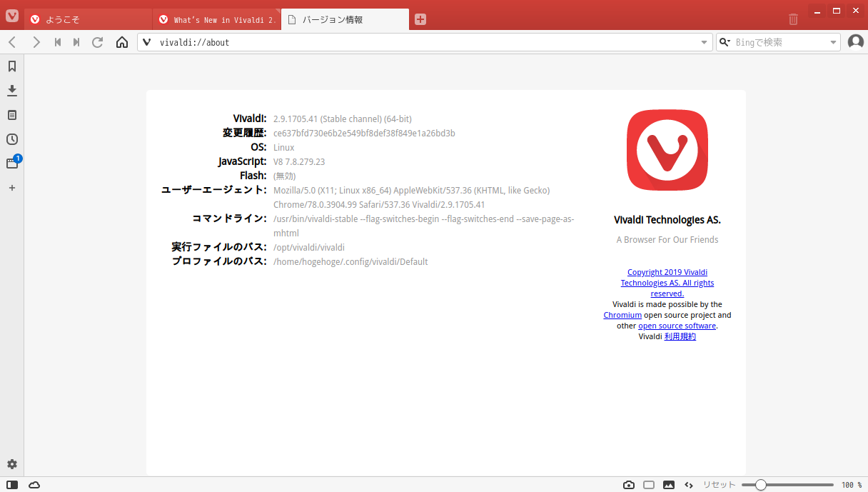Viewport: 868px width, 492px height.
Task: Open the Downloads panel
Action: coord(12,91)
